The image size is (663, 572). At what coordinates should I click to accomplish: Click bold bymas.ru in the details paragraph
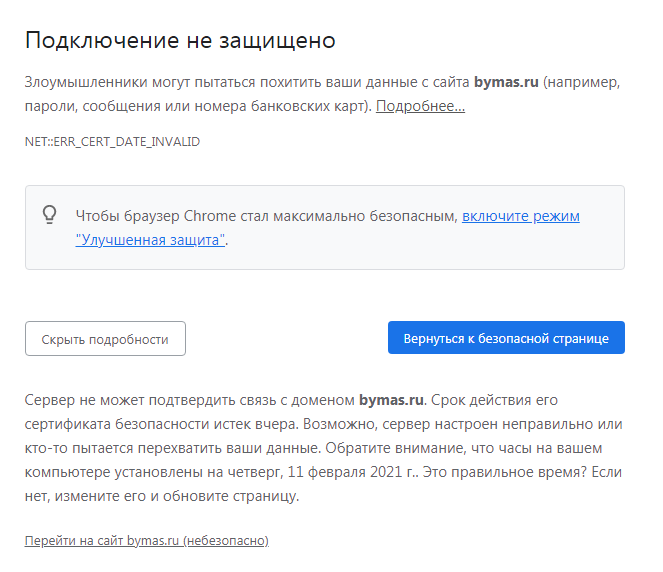click(392, 400)
